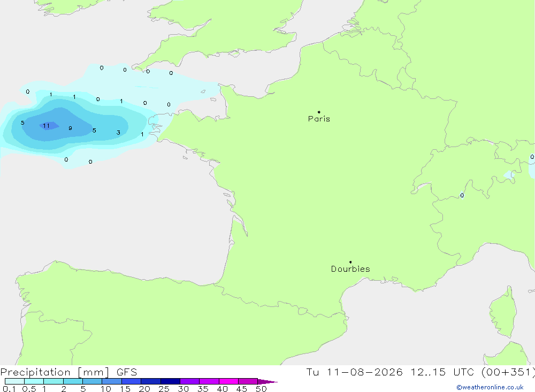This screenshot has height=392, width=535.
Task: Click the black dot marking Paris
Action: 319,112
